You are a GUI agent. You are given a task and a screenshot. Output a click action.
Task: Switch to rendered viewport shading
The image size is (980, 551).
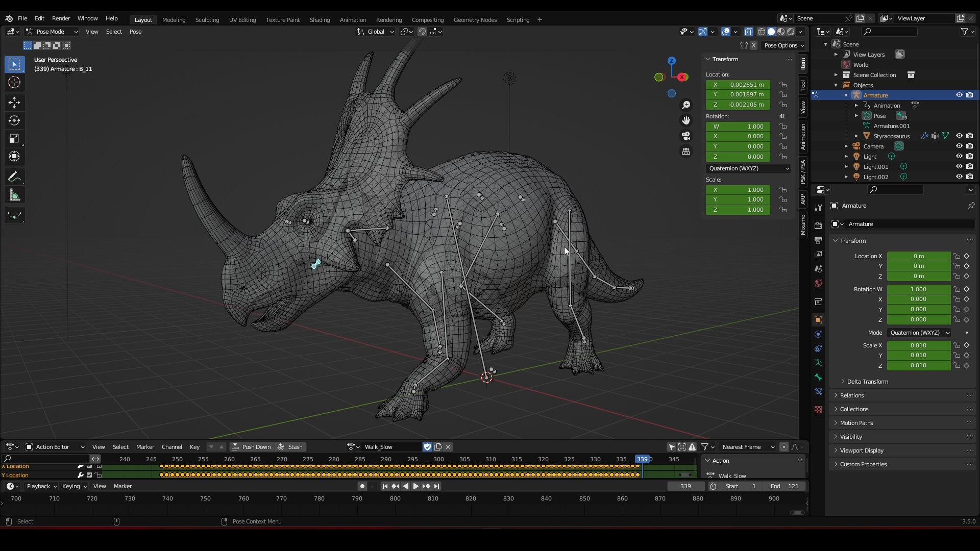click(791, 32)
